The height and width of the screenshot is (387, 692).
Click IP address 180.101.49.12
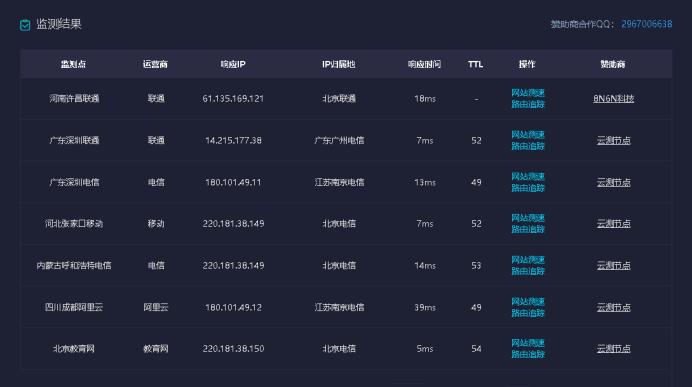click(233, 308)
